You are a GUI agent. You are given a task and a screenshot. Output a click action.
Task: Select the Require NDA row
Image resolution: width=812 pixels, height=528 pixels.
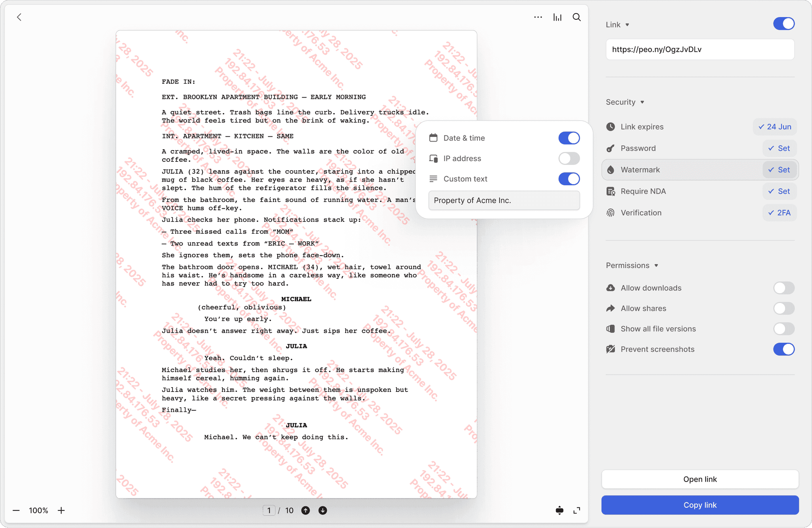point(674,191)
